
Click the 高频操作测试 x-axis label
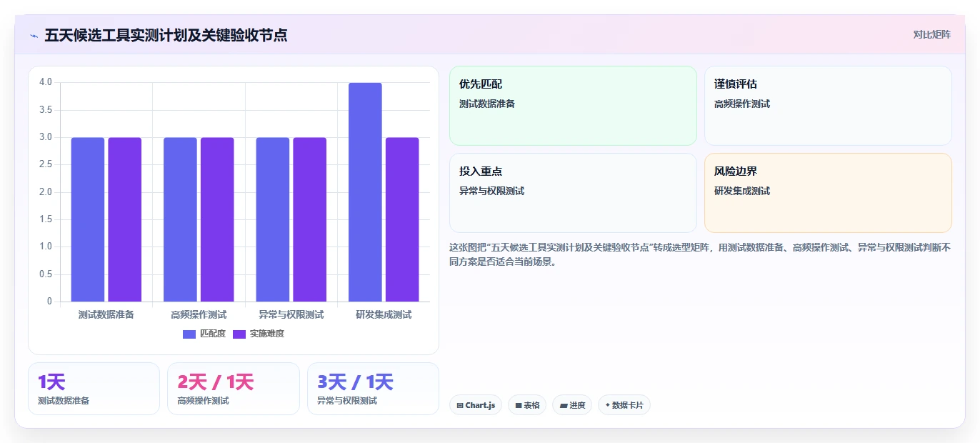pyautogui.click(x=199, y=314)
